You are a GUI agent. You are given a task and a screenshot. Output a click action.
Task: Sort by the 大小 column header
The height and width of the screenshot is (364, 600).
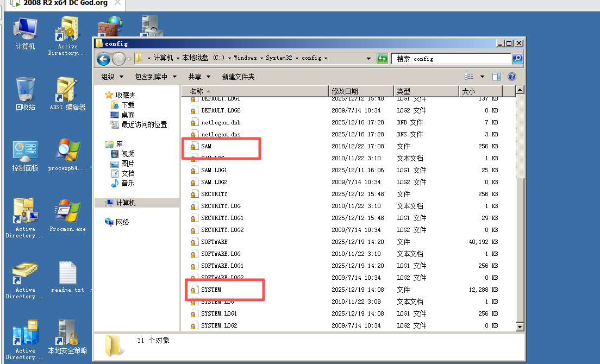[x=480, y=91]
